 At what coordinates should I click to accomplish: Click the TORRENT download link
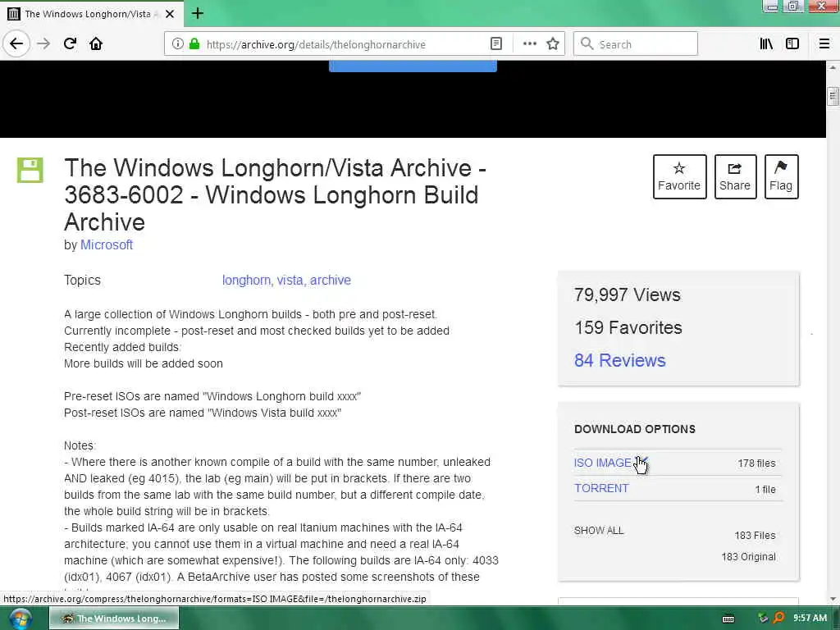coord(601,489)
